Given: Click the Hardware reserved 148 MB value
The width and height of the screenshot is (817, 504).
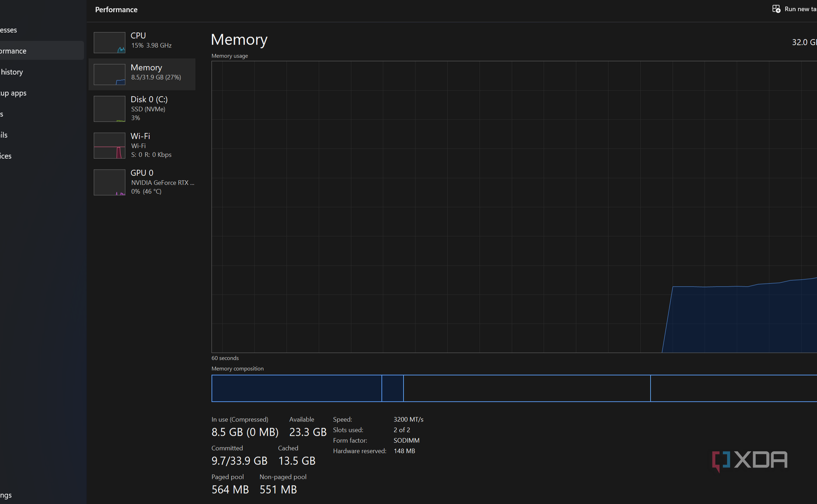Looking at the screenshot, I should coord(404,451).
